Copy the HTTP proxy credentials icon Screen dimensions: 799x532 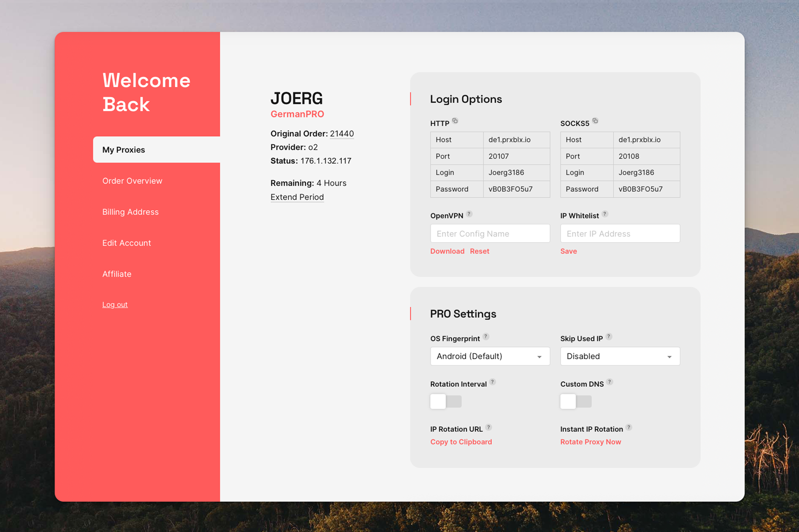(x=455, y=121)
